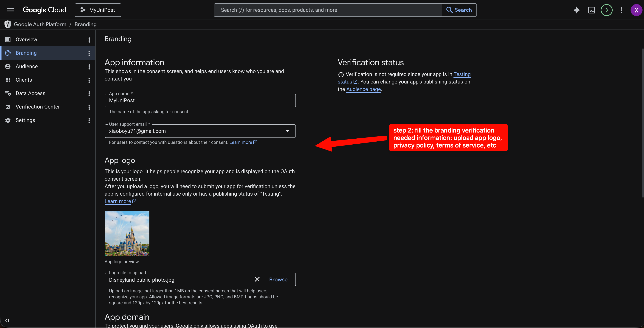Open the Audience sidebar item

point(47,66)
